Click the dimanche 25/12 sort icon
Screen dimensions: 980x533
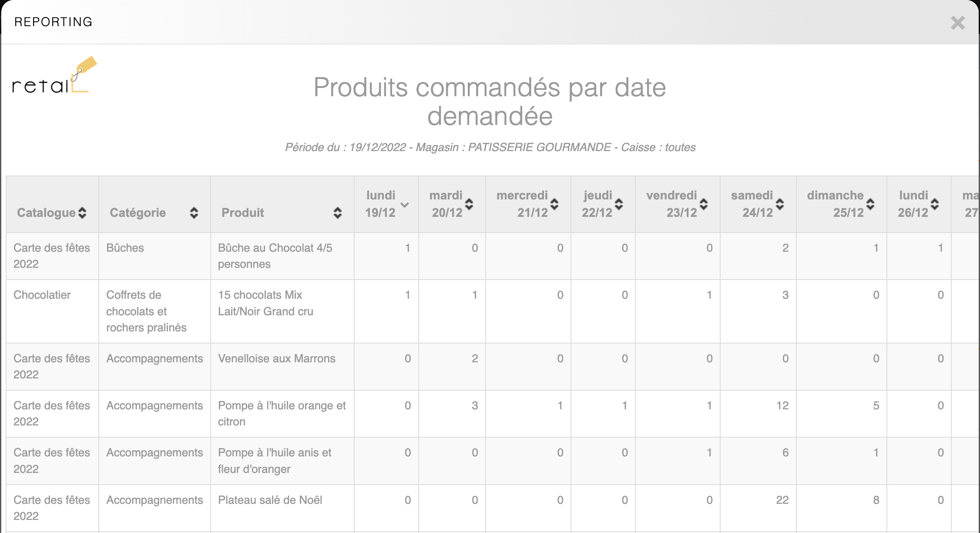point(870,204)
